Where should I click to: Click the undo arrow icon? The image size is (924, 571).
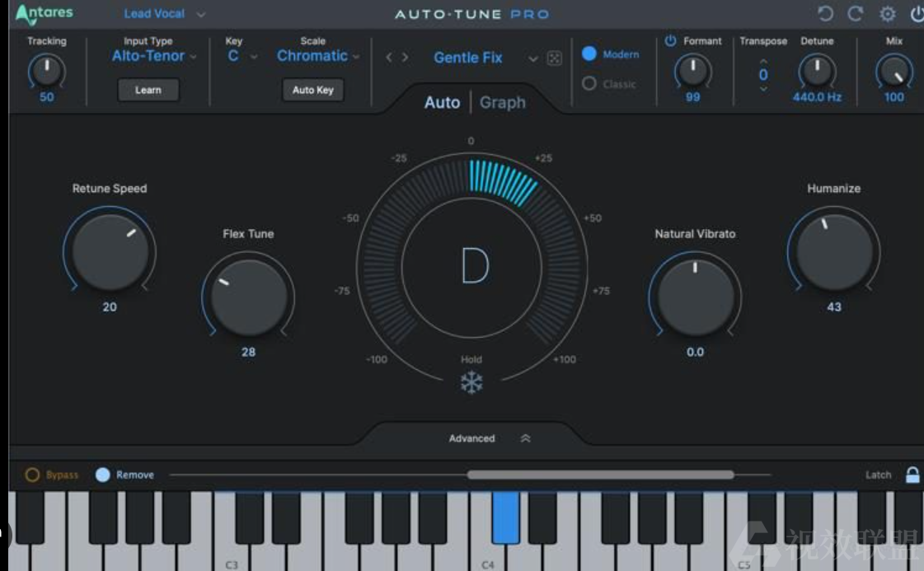click(825, 13)
